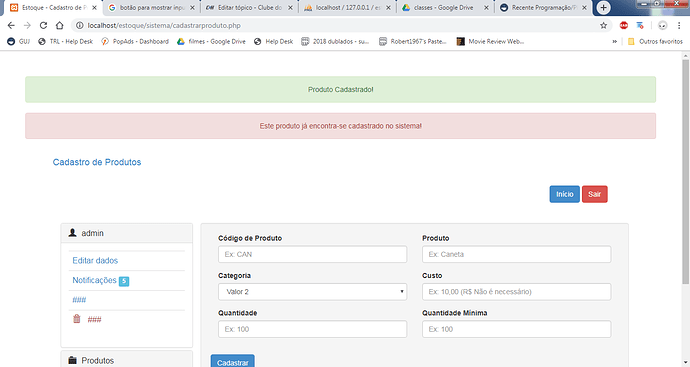Click the page's vertical scrollbar
Image resolution: width=690 pixels, height=367 pixels.
(x=686, y=172)
